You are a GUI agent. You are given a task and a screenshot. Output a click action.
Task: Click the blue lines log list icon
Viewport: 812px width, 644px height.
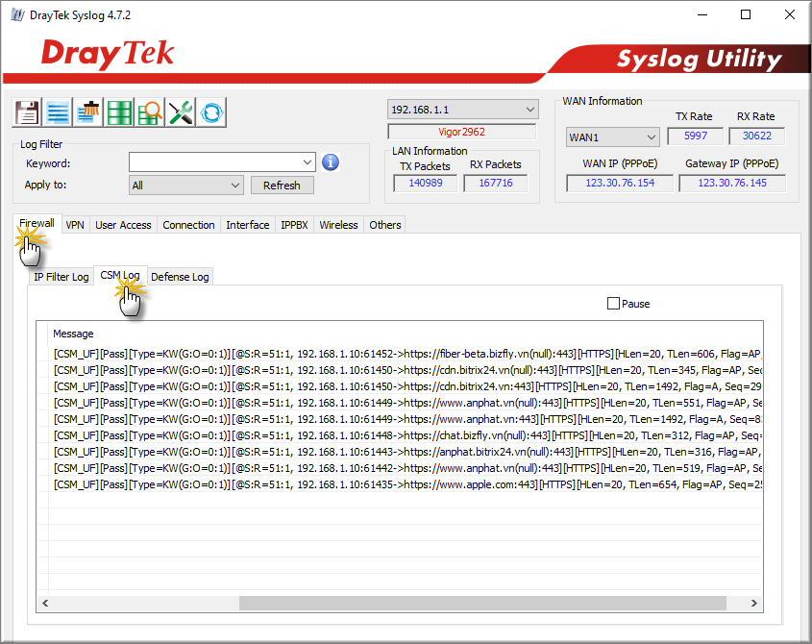(x=58, y=112)
